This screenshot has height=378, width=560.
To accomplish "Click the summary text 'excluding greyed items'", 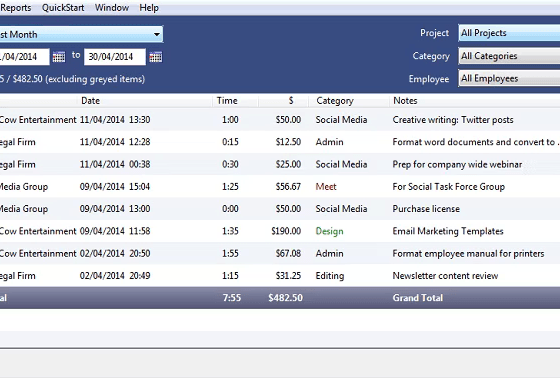I will point(95,79).
